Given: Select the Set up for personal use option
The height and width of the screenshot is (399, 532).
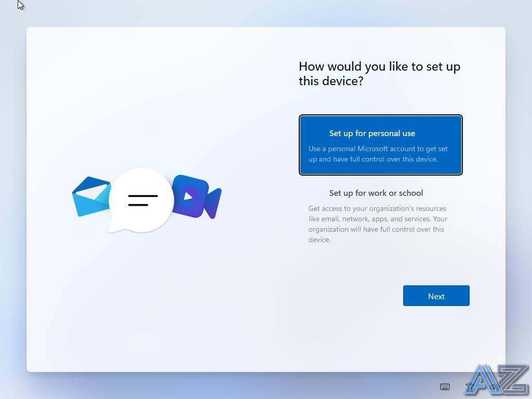Looking at the screenshot, I should tap(380, 145).
